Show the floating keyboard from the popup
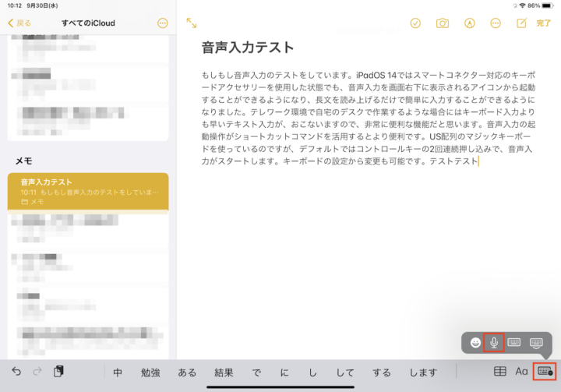561x392 pixels. [x=513, y=343]
